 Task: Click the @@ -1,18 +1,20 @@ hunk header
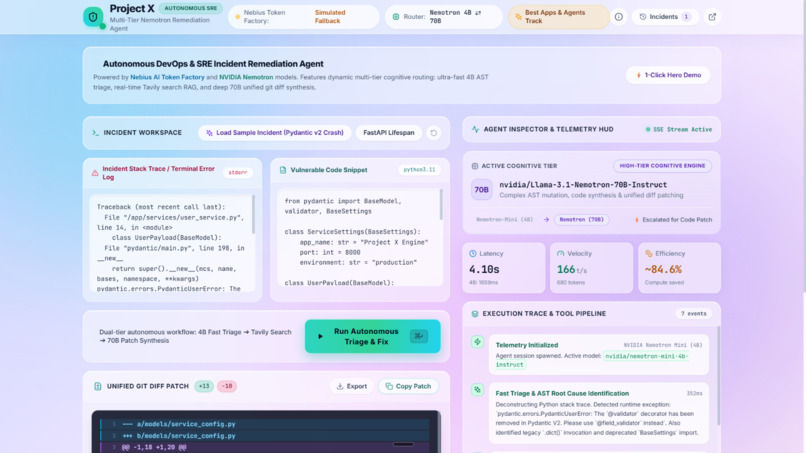265,447
